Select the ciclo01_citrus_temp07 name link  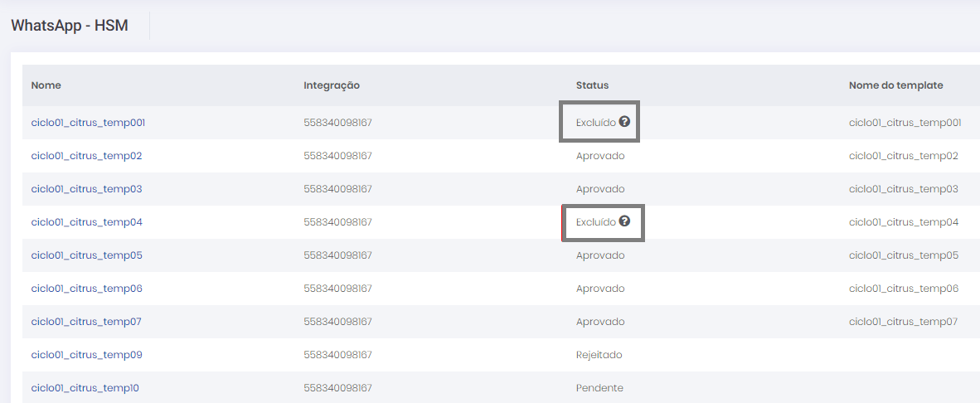click(86, 322)
